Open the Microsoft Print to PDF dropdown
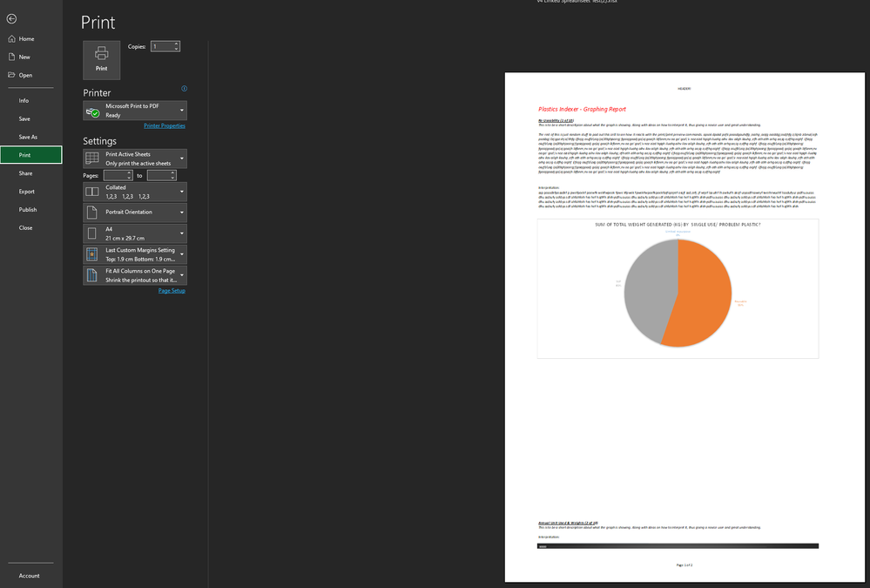This screenshot has height=588, width=870. coord(135,111)
